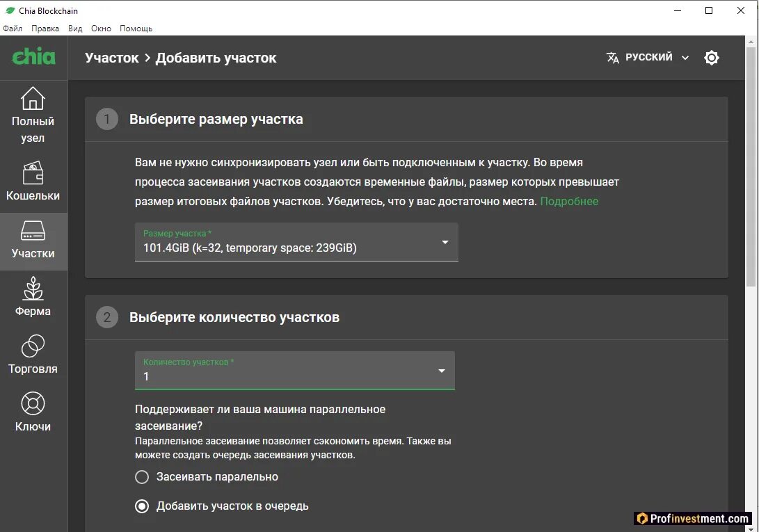Open the Правка menu
This screenshot has width=759, height=532.
point(45,29)
